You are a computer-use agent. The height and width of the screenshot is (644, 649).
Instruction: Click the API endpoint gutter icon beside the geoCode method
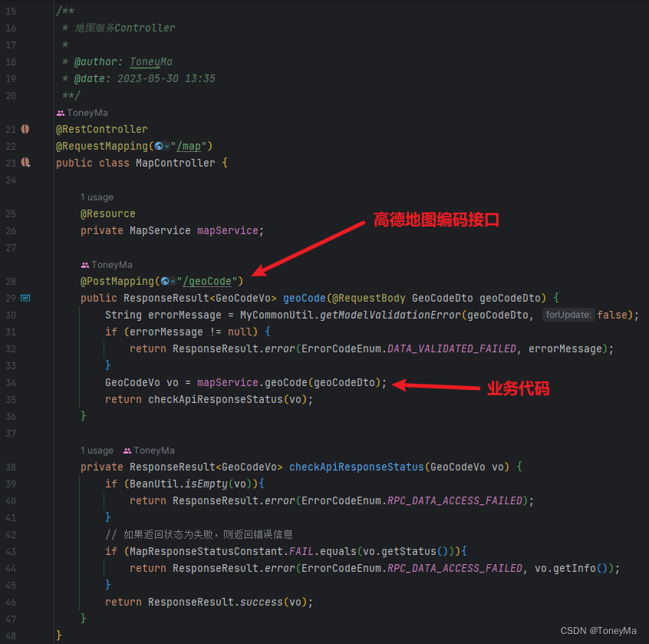click(25, 298)
